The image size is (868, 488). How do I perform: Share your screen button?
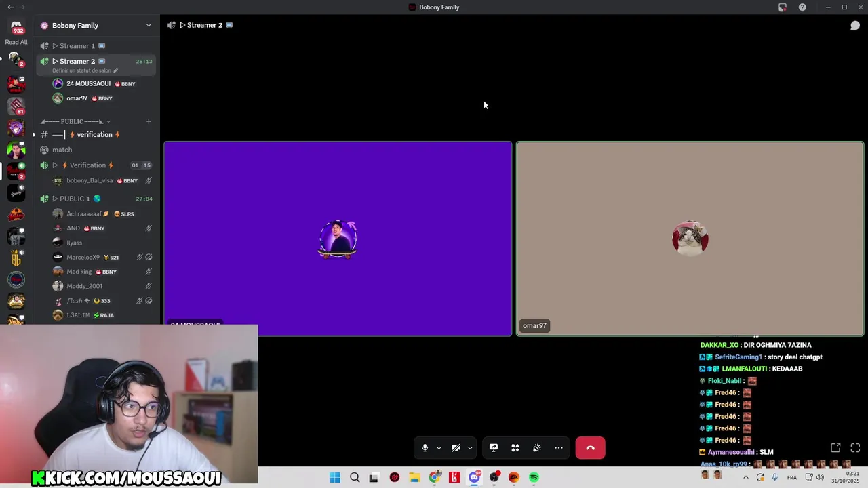click(x=494, y=448)
